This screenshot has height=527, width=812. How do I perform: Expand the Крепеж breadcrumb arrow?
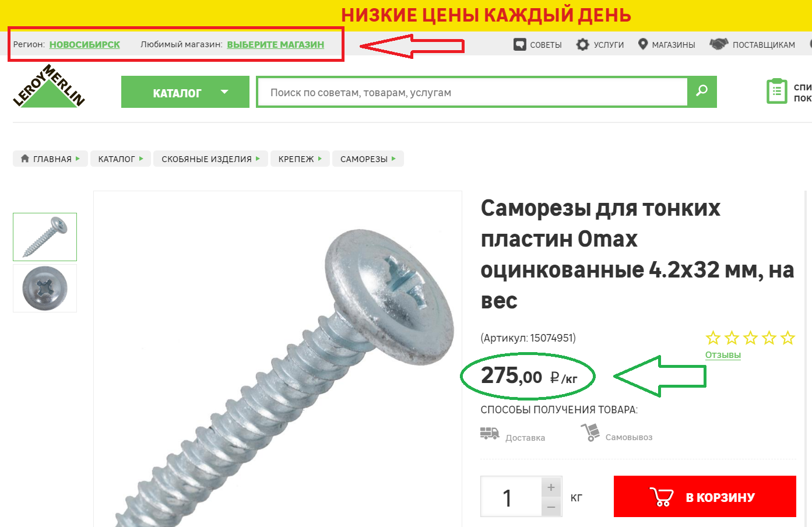pyautogui.click(x=320, y=159)
